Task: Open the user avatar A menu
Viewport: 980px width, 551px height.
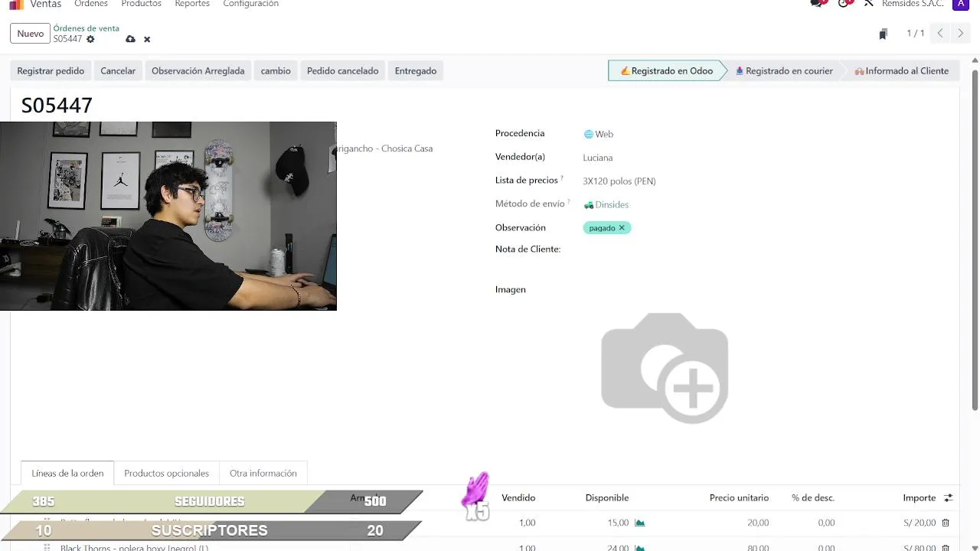Action: [960, 4]
